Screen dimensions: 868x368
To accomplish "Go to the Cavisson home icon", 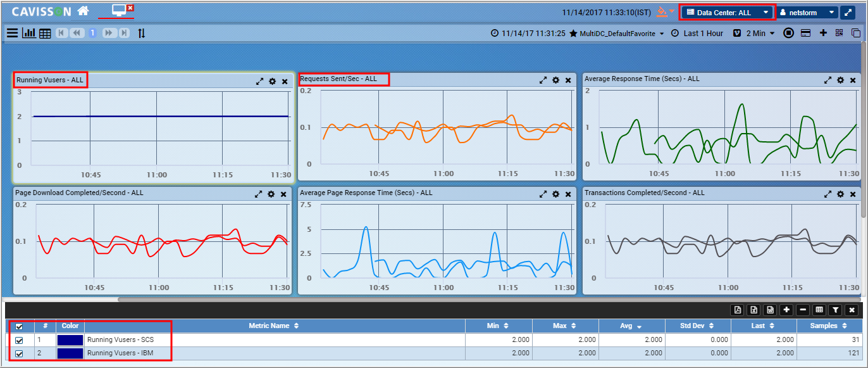I will (x=83, y=11).
